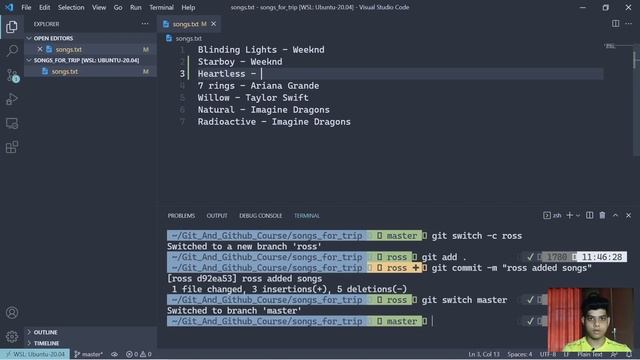Switch to the Output panel tab
640x360 pixels.
coord(217,216)
